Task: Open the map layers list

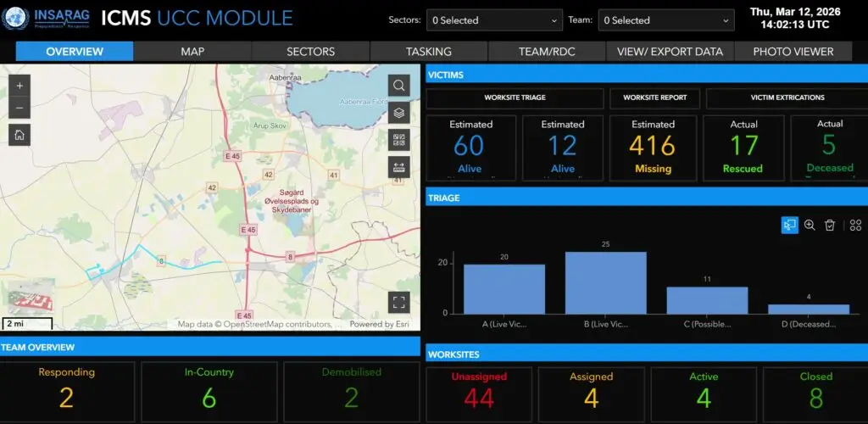Action: (398, 113)
